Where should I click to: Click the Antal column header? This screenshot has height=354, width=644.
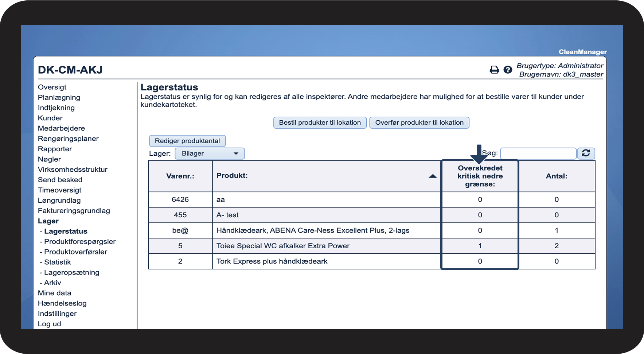click(x=556, y=176)
